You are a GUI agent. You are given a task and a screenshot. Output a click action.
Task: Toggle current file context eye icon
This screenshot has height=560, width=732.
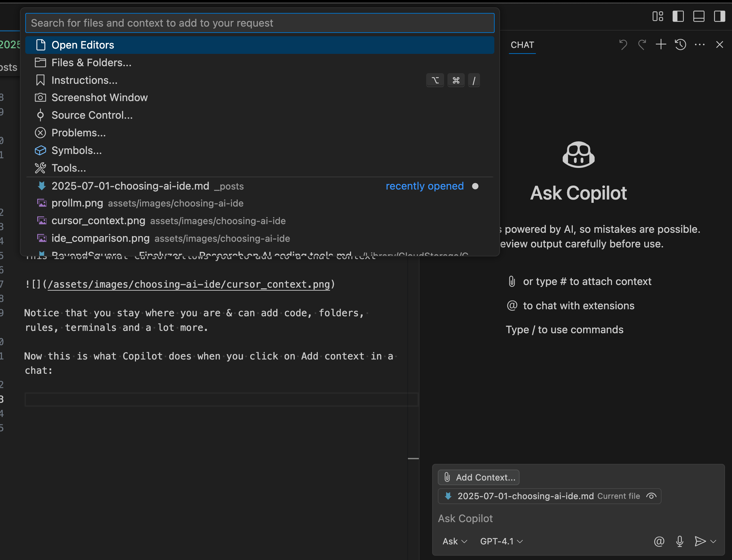click(x=651, y=496)
